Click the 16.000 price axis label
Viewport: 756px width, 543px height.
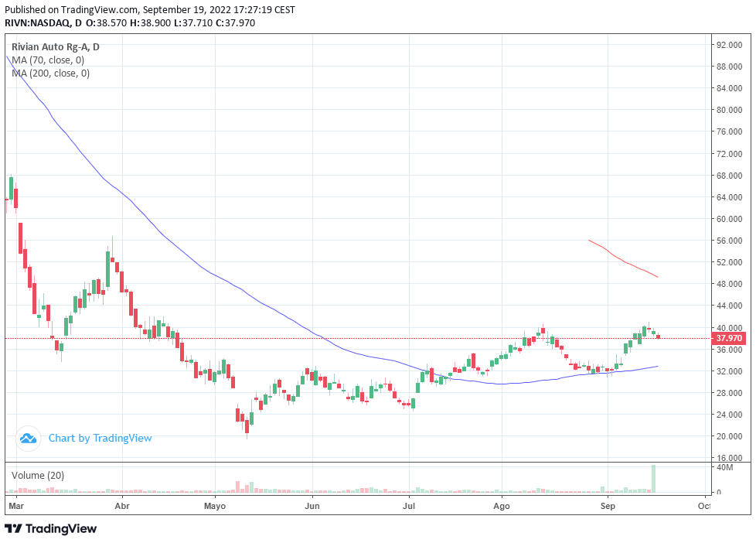pyautogui.click(x=729, y=458)
